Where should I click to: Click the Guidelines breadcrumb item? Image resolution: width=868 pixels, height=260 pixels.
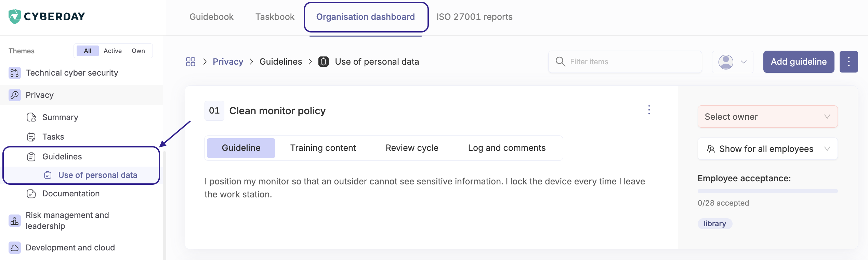point(281,62)
